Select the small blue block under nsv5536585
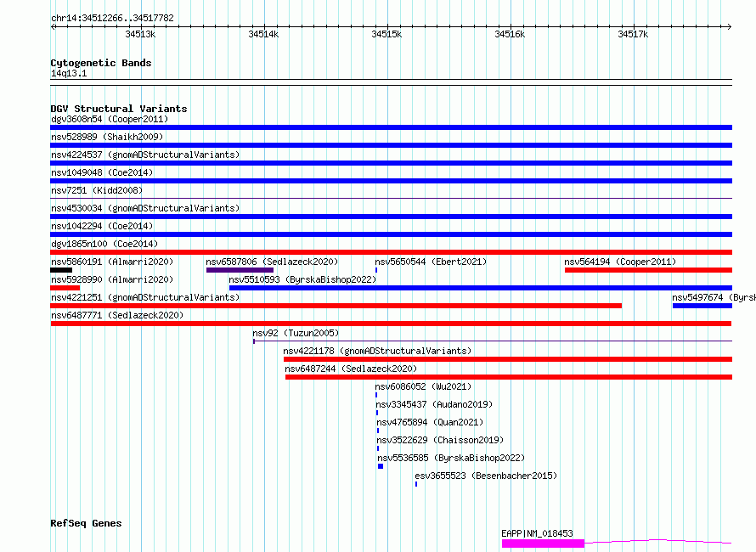The image size is (756, 552). coord(381,466)
